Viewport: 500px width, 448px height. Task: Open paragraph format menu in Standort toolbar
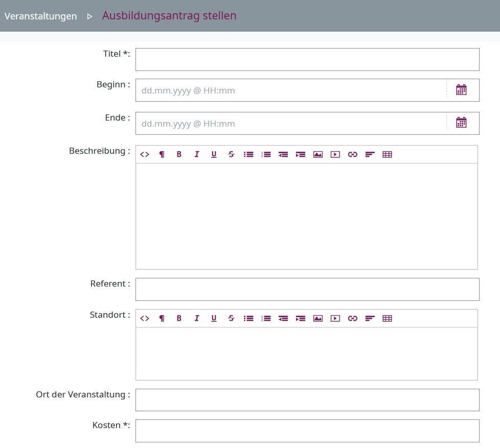coord(162,318)
